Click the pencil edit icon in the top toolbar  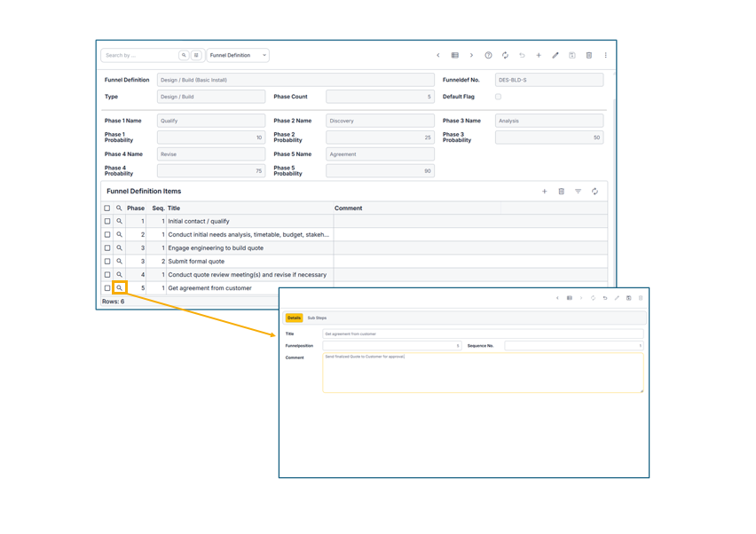tap(555, 55)
